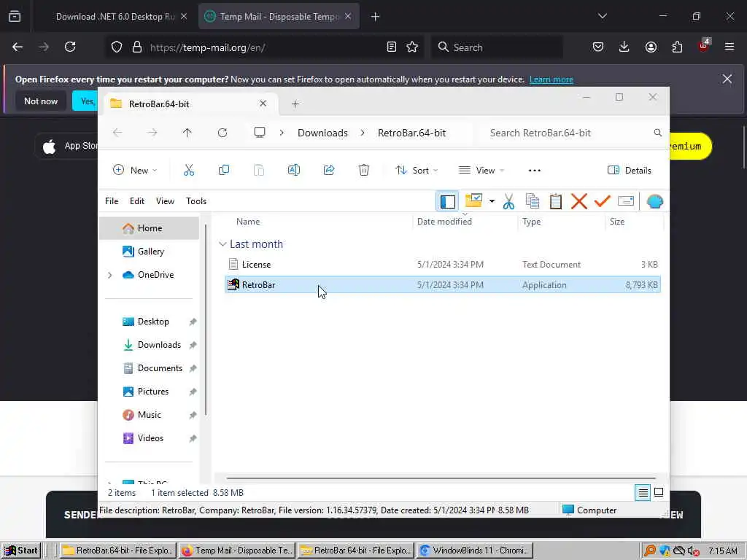Screen dimensions: 747x560
Task: Click the stacked-pages Copy icon in classic toolbar
Action: 532,201
